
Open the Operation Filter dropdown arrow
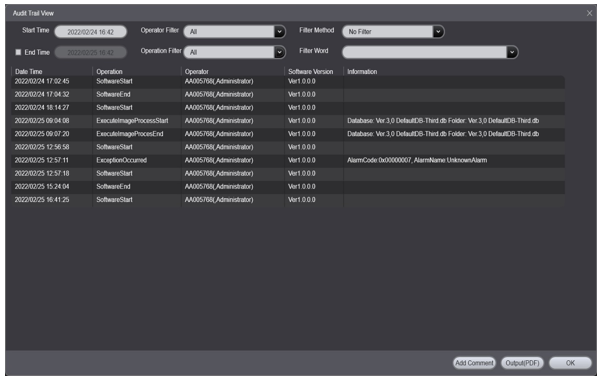tap(280, 52)
